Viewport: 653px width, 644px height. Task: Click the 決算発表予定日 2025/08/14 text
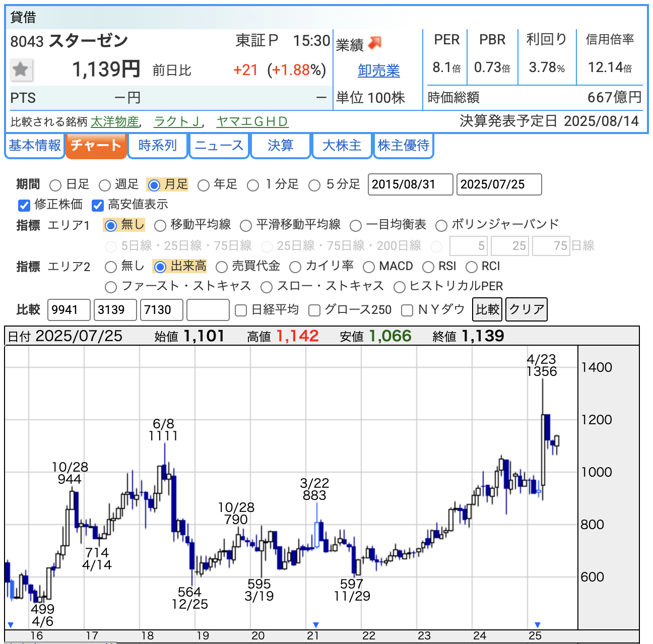click(549, 121)
